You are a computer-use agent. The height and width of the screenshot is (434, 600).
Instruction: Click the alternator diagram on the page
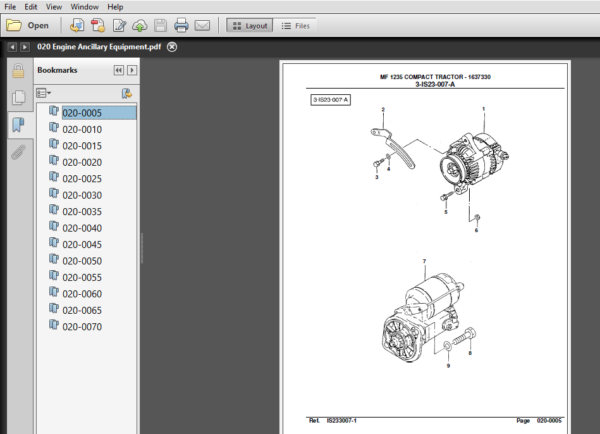[x=474, y=163]
